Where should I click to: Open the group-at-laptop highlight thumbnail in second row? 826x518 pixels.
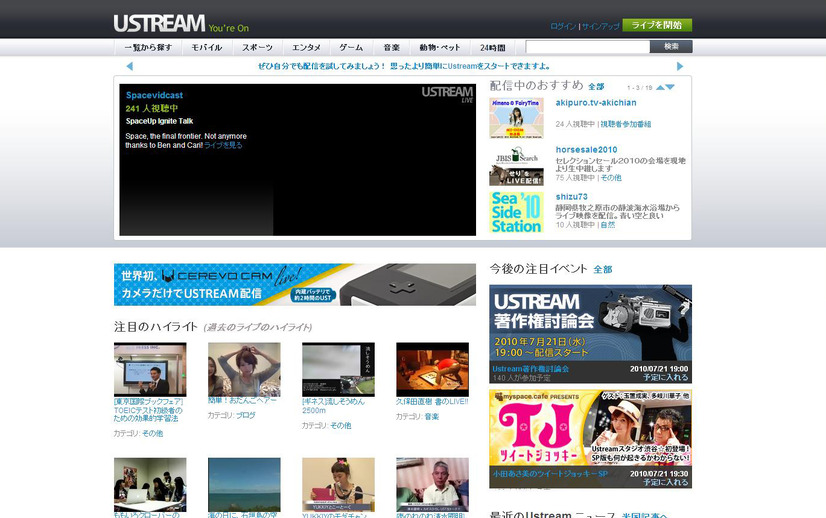click(150, 485)
